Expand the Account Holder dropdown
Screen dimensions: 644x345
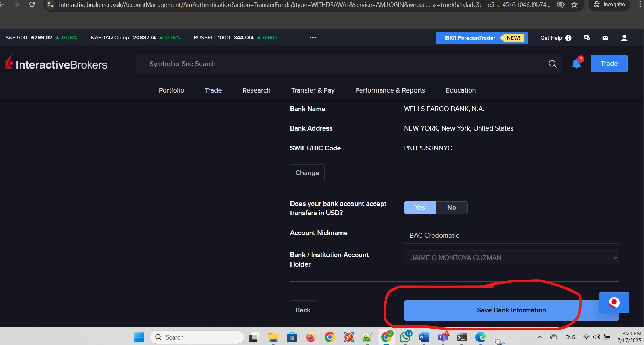(x=511, y=258)
